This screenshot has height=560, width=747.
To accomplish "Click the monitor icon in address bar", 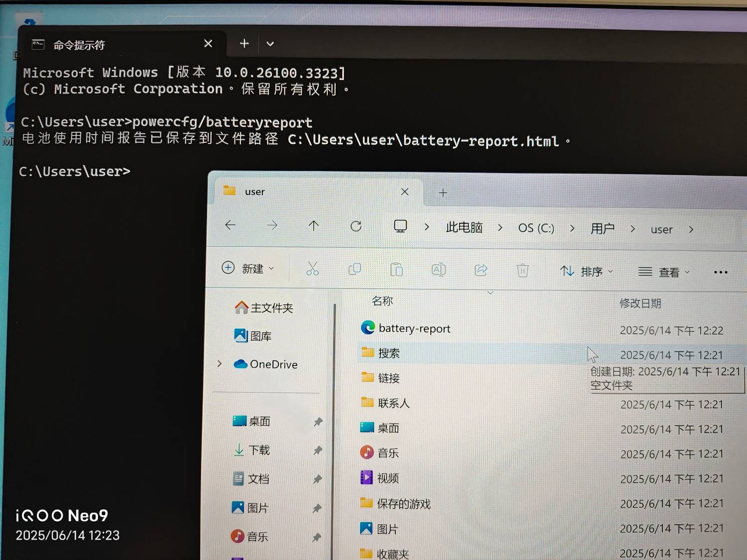I will click(400, 226).
